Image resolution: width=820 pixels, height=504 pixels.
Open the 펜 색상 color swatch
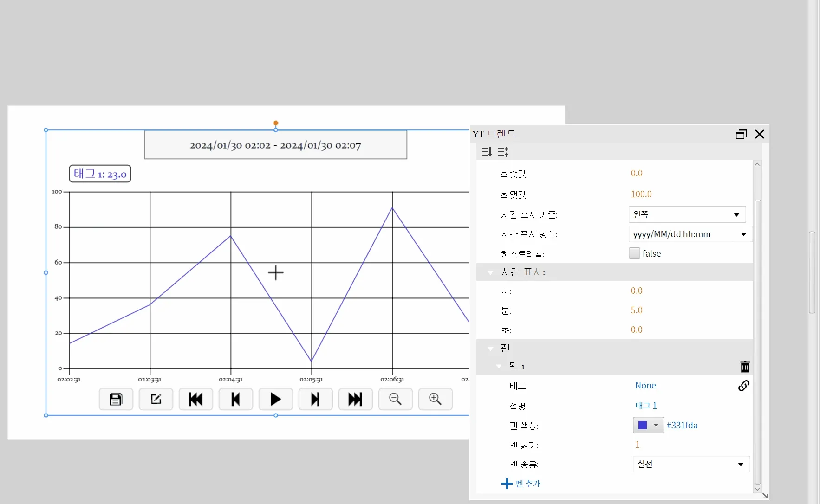648,425
